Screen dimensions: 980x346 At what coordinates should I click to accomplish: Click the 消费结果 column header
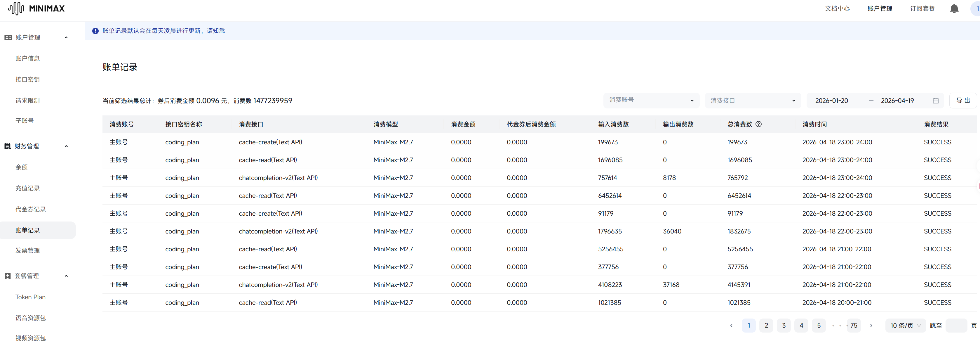click(936, 124)
